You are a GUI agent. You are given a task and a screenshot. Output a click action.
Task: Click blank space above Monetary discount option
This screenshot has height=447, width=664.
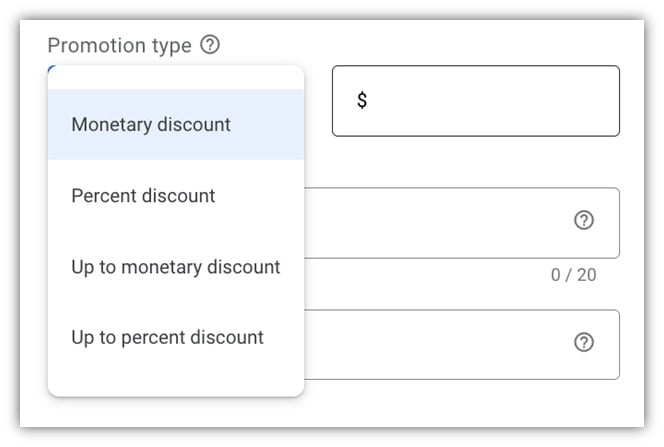click(x=175, y=78)
